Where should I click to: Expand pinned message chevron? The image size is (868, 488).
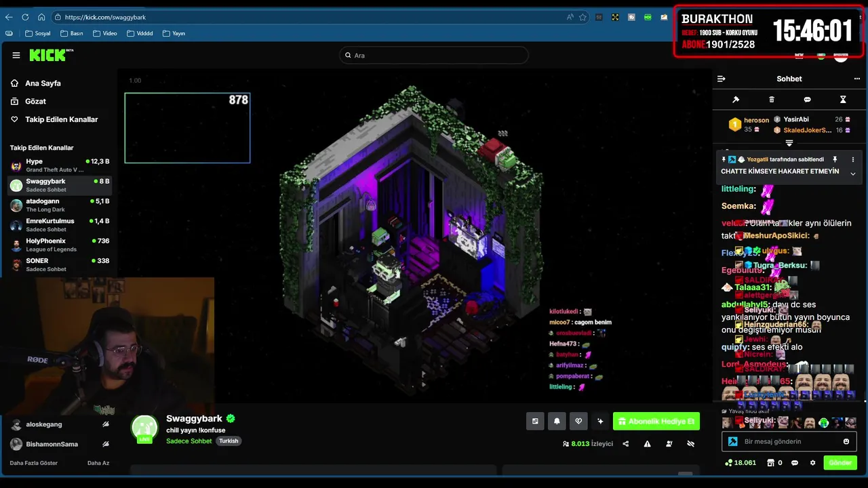coord(853,174)
